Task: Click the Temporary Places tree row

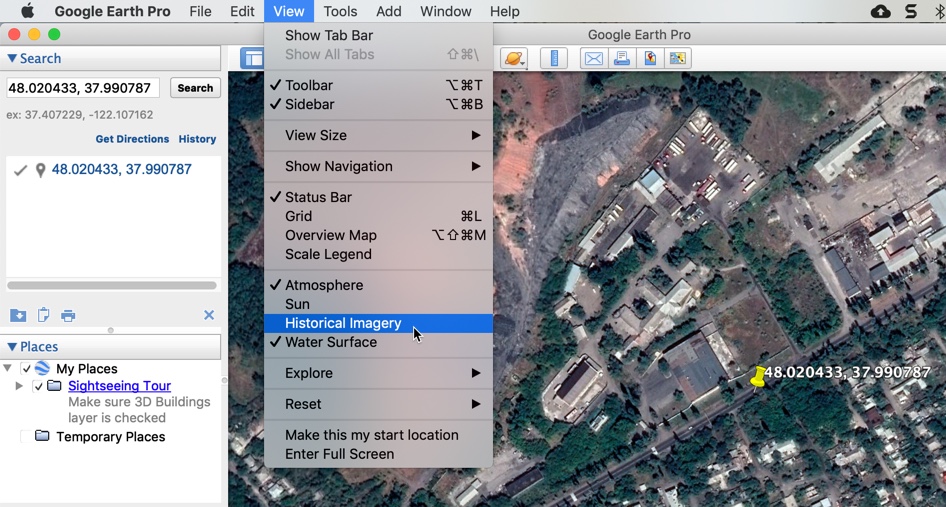Action: tap(110, 436)
